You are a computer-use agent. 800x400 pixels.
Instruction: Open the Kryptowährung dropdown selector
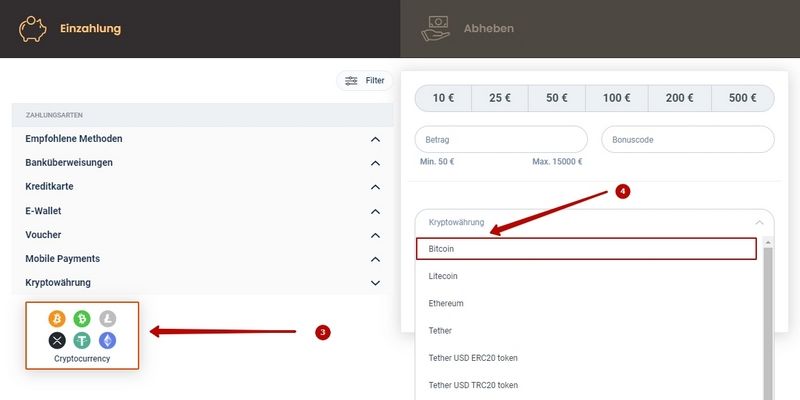pyautogui.click(x=594, y=222)
